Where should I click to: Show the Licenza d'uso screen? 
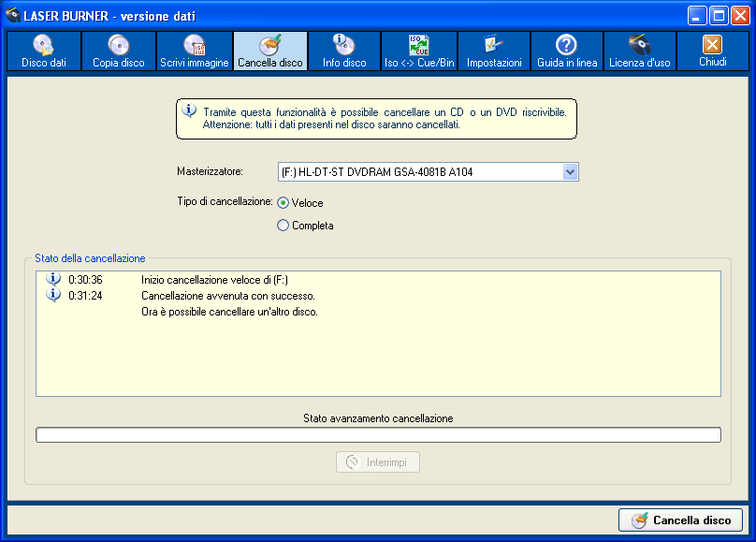(640, 51)
